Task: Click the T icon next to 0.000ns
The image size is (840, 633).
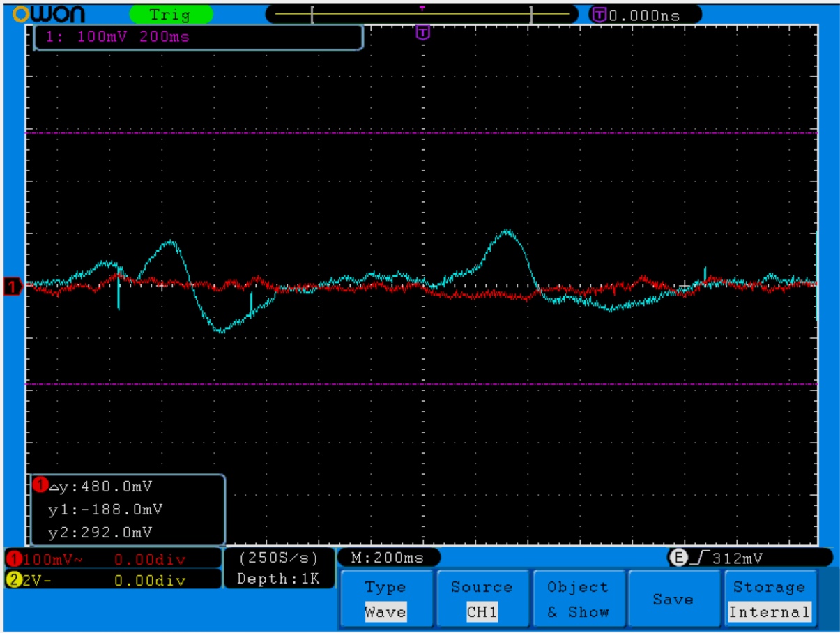Action: click(x=599, y=15)
